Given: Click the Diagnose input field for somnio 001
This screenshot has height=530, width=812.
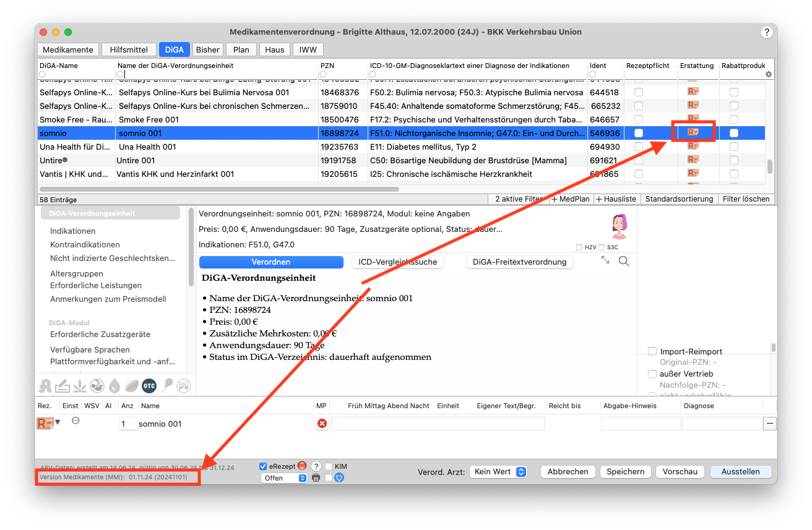Looking at the screenshot, I should click(722, 424).
